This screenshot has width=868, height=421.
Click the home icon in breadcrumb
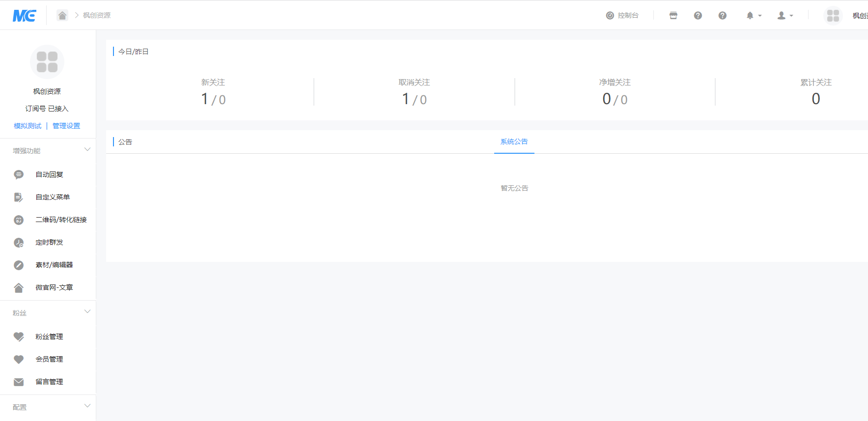pyautogui.click(x=62, y=15)
